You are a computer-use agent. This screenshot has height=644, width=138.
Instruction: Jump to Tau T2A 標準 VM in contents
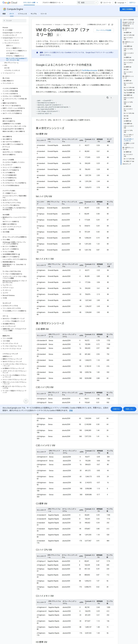(129, 90)
